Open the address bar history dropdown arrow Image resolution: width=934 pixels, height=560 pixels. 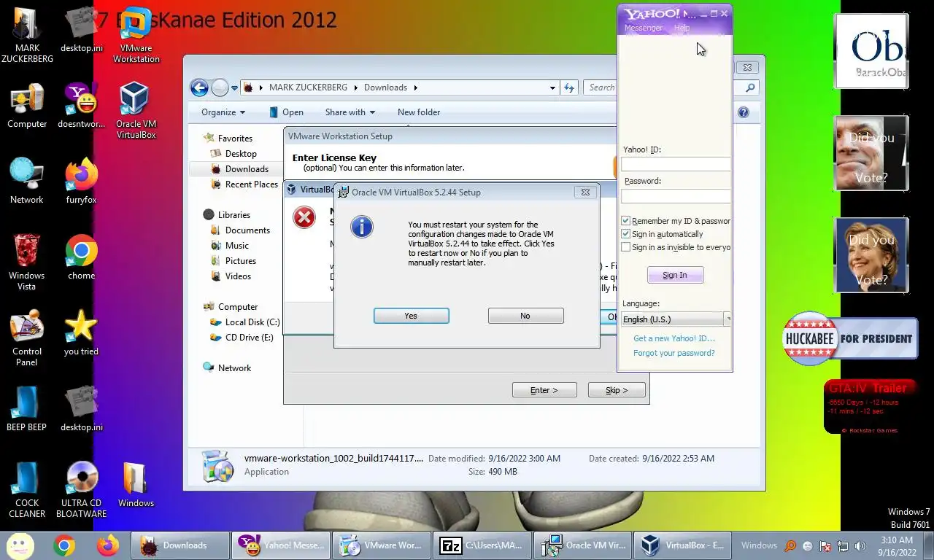click(552, 87)
